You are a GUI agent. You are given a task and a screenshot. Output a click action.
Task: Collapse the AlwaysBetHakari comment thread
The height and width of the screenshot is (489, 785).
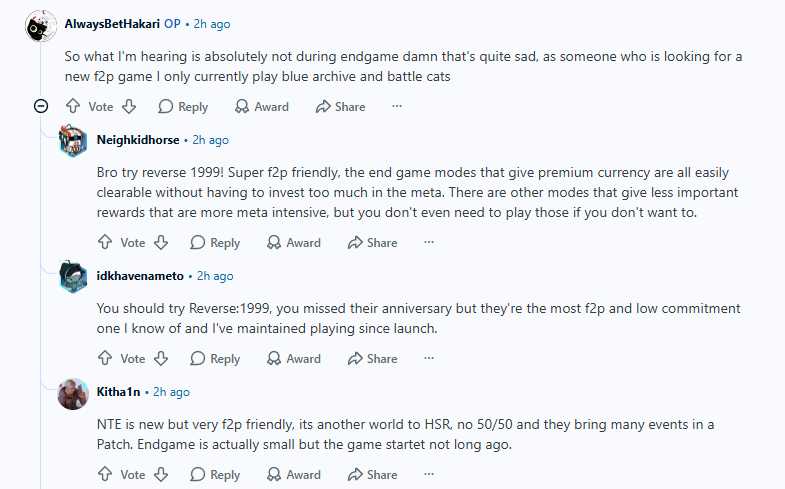click(x=41, y=106)
